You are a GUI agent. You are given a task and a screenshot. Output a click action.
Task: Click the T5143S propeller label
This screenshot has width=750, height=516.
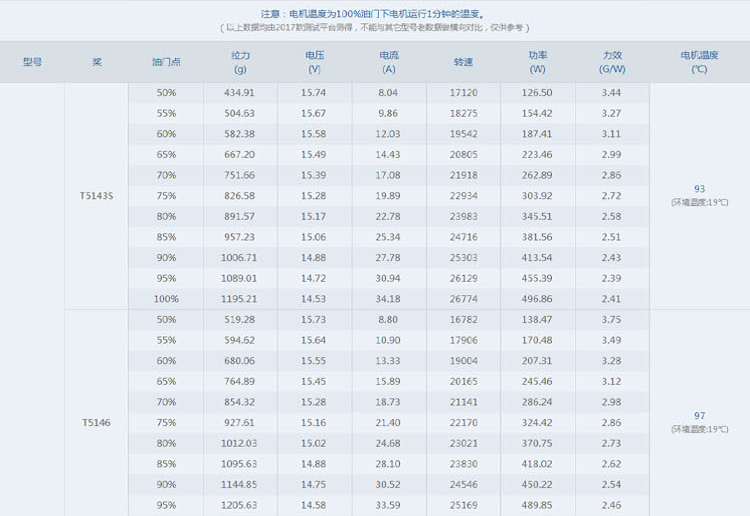[96, 196]
